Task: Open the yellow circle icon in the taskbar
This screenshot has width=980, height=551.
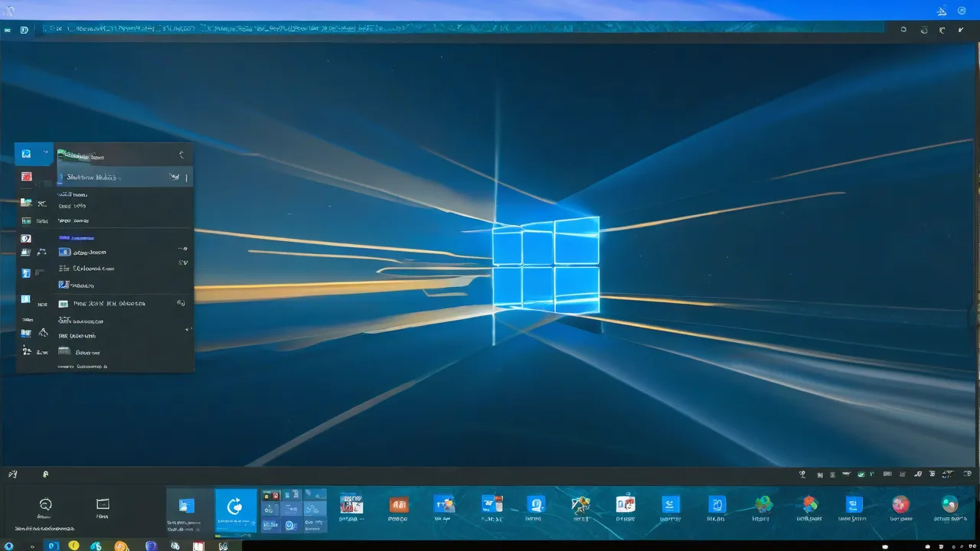Action: coord(74,546)
